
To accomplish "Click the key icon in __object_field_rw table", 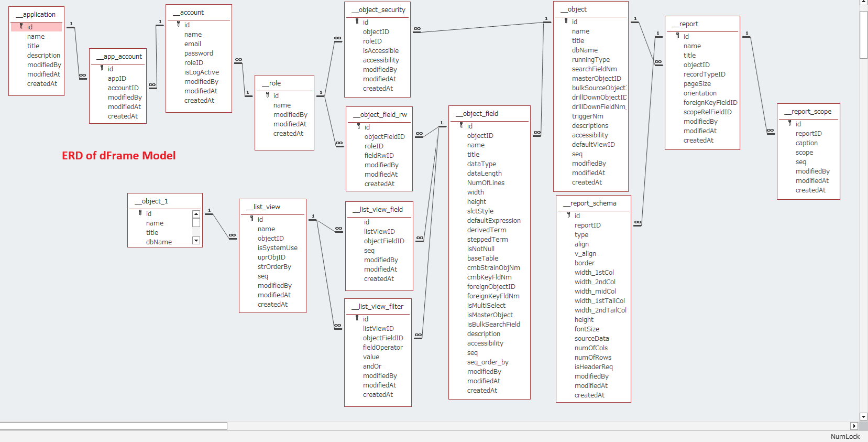I will pyautogui.click(x=359, y=126).
